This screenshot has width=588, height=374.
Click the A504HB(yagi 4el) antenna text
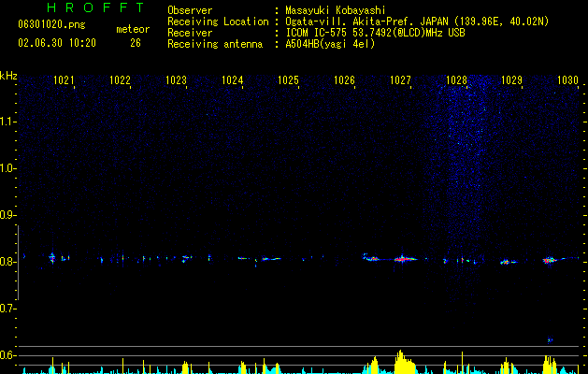tap(330, 44)
